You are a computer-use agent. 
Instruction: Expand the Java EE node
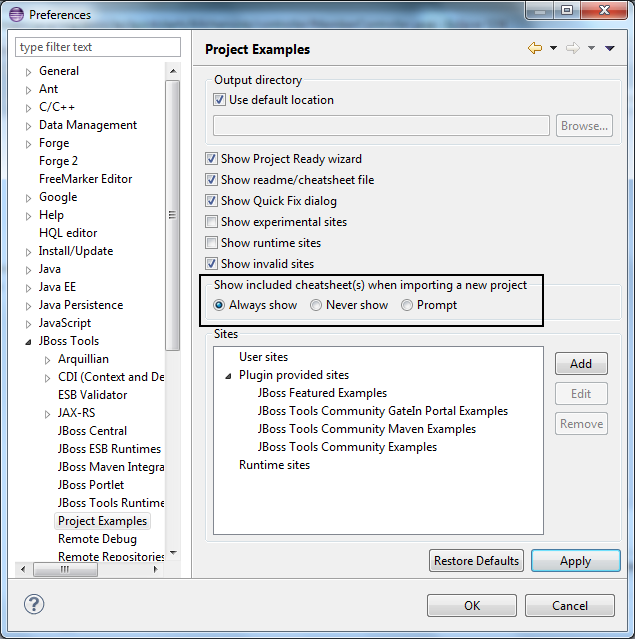[x=28, y=288]
